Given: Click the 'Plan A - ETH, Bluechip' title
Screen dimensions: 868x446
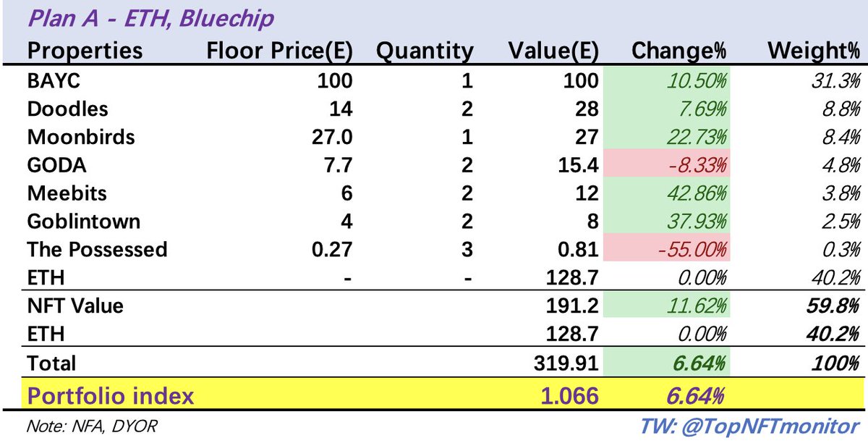Looking at the screenshot, I should [x=151, y=18].
